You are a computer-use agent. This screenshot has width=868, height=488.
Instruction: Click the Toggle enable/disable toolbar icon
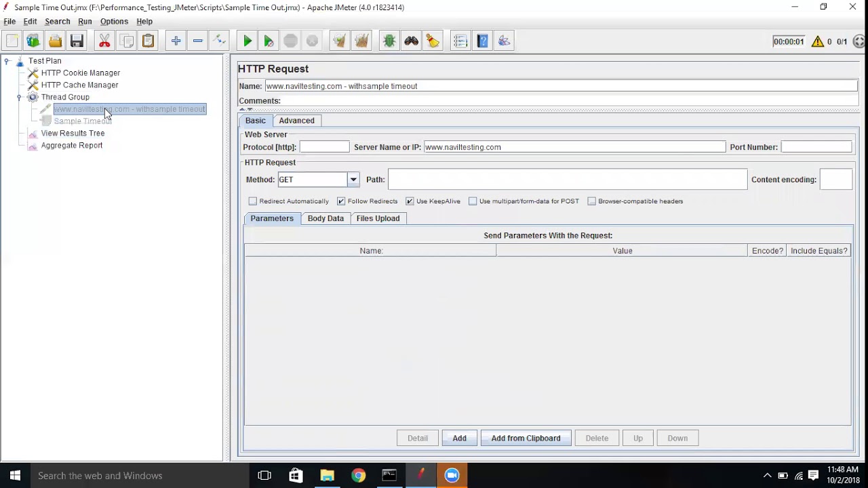pyautogui.click(x=219, y=41)
